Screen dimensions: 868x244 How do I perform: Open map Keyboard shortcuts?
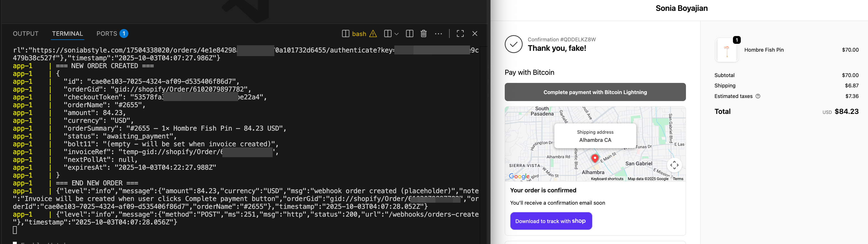pos(607,179)
